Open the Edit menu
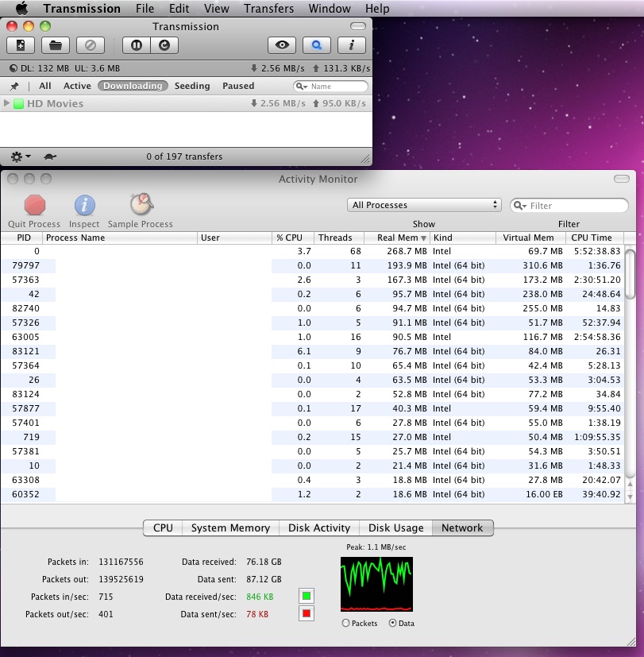The height and width of the screenshot is (657, 644). pyautogui.click(x=179, y=9)
